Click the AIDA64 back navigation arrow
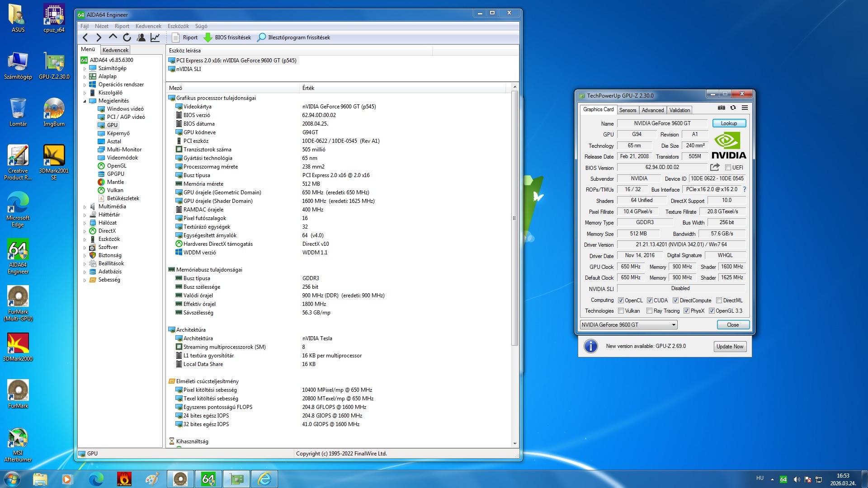 [x=85, y=38]
